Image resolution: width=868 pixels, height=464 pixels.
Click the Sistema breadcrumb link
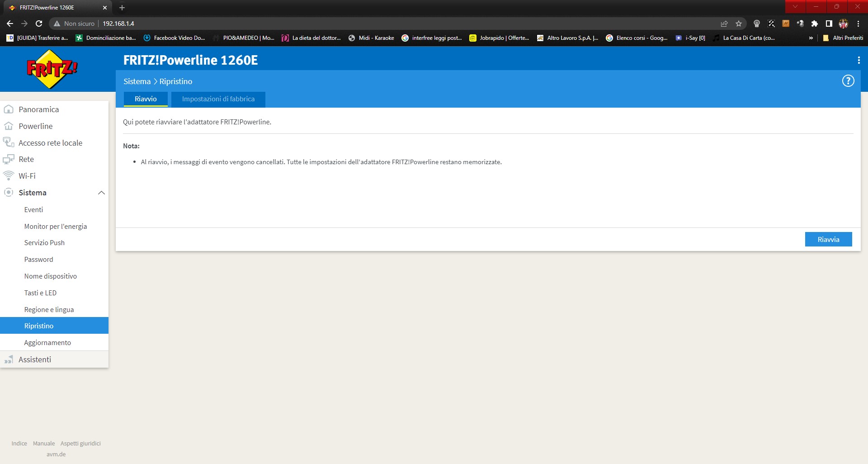(x=137, y=81)
